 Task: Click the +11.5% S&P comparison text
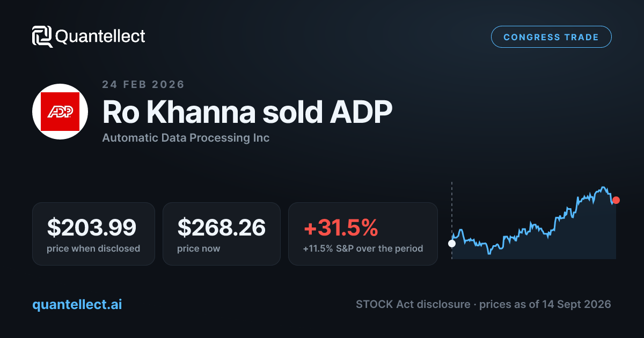[363, 248]
